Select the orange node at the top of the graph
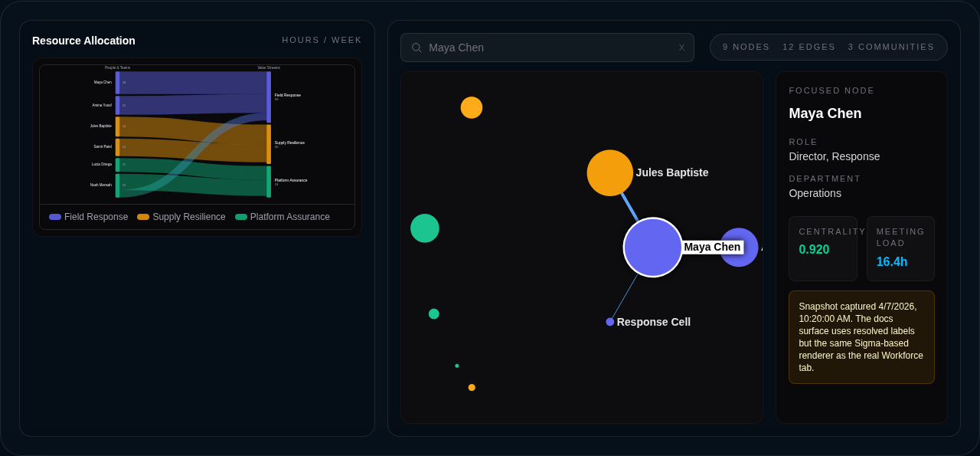The height and width of the screenshot is (456, 980). 472,107
